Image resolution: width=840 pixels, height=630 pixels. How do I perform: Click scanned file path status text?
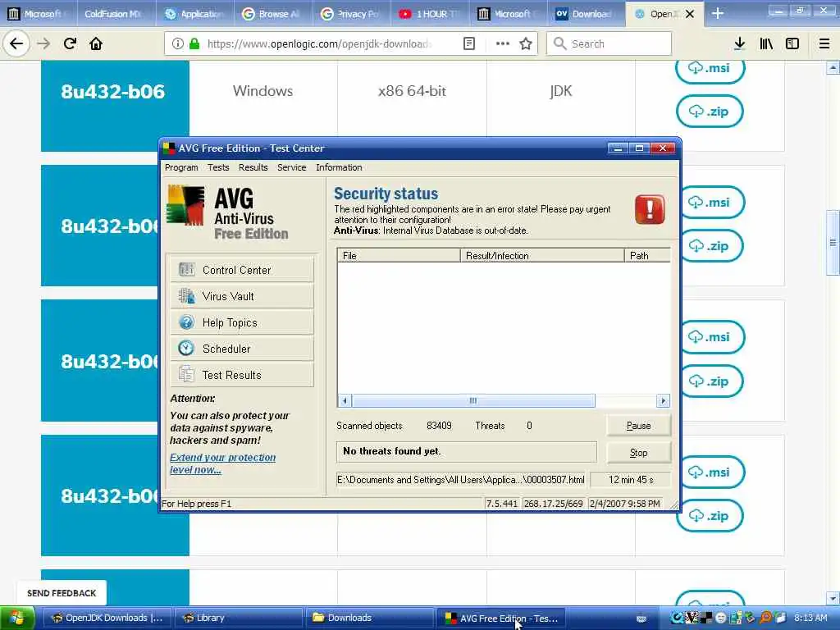[x=461, y=479]
